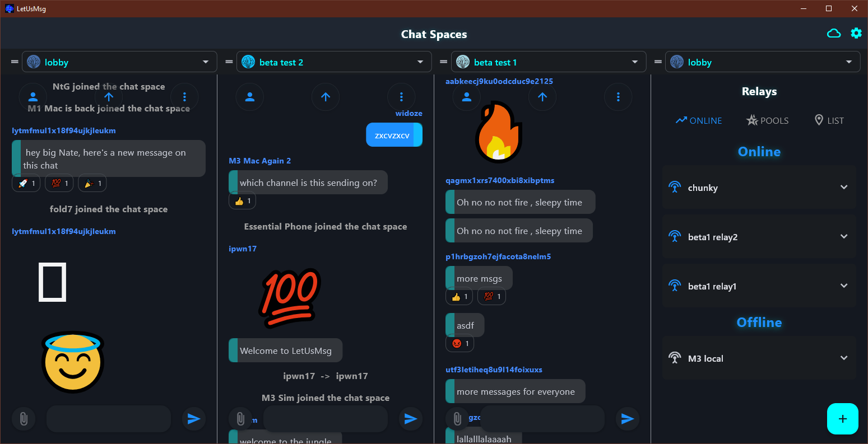This screenshot has height=444, width=868.
Task: Jump up arrow in beta test 2 panel
Action: pyautogui.click(x=326, y=97)
